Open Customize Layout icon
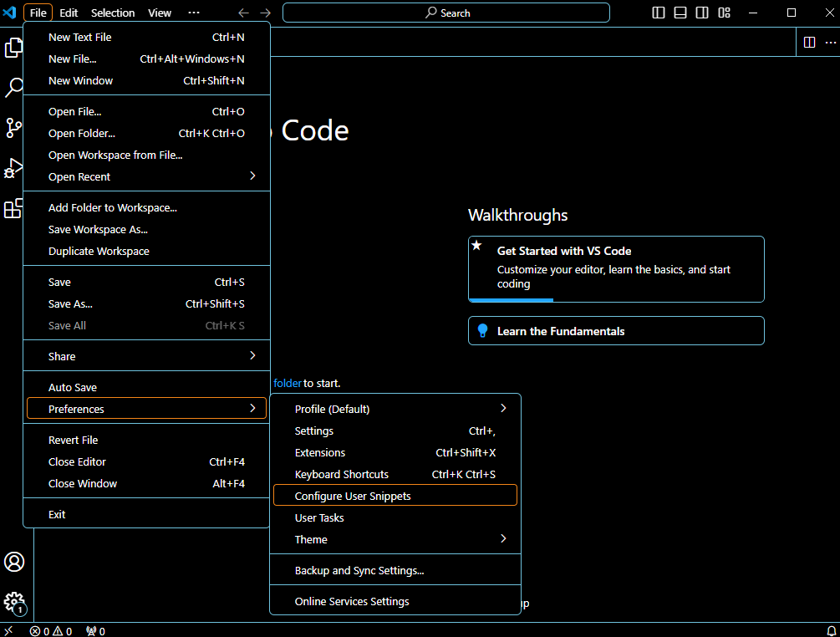 coord(725,13)
